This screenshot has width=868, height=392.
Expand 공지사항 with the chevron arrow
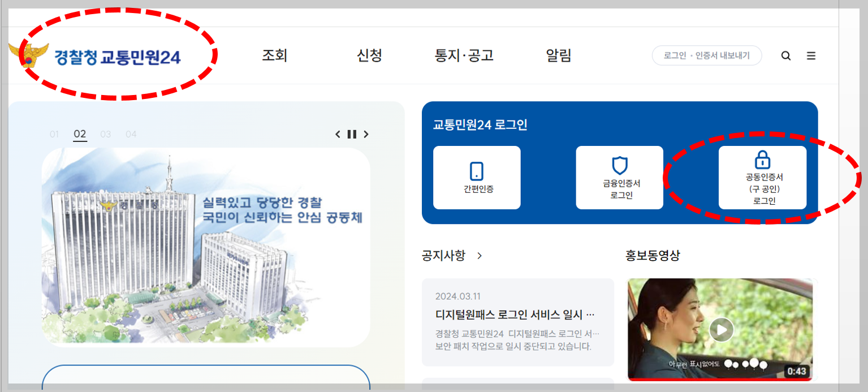point(480,256)
